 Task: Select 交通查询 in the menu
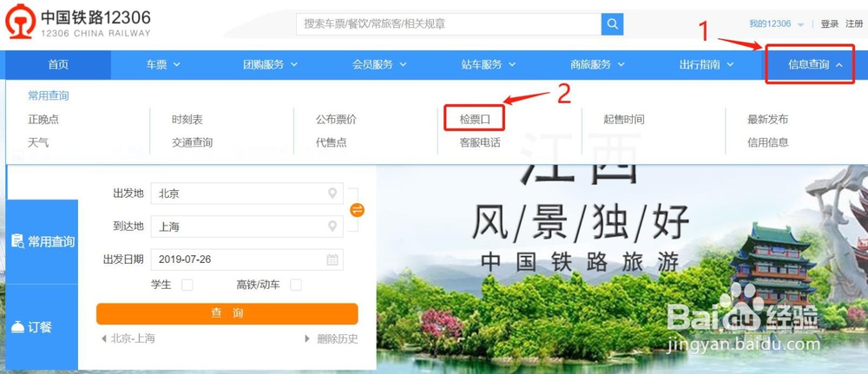coord(192,142)
